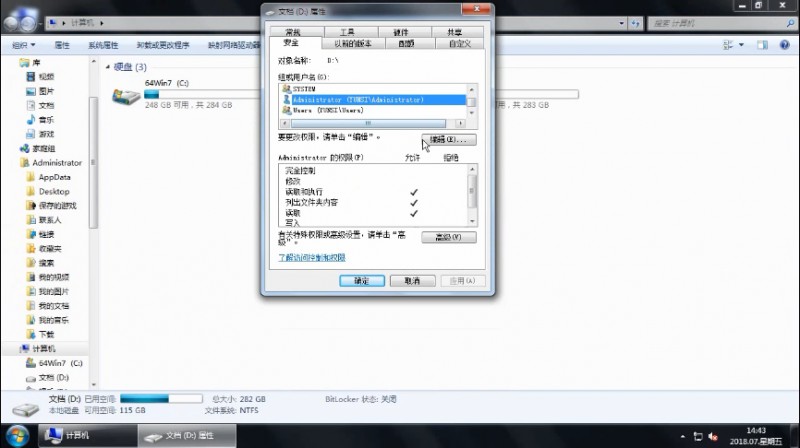
Task: Show hidden tray icons arrow
Action: [x=683, y=437]
